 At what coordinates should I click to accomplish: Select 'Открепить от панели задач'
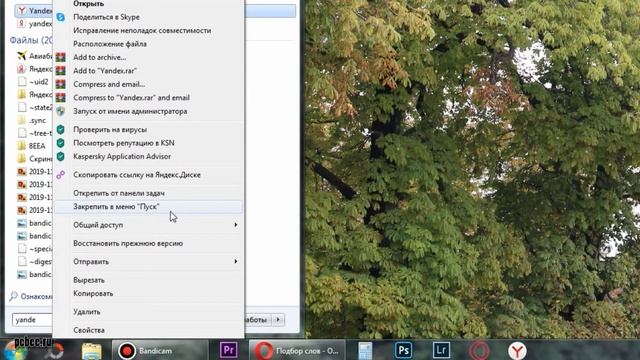[x=119, y=193]
